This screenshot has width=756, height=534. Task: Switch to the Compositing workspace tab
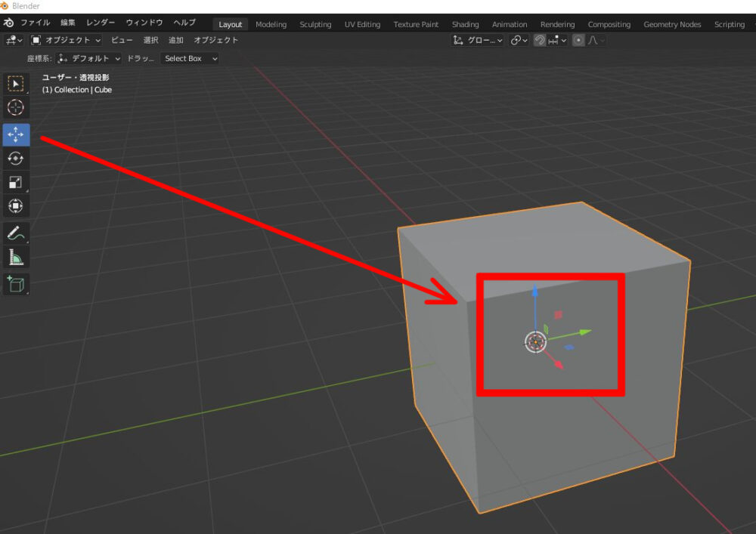[x=609, y=25]
